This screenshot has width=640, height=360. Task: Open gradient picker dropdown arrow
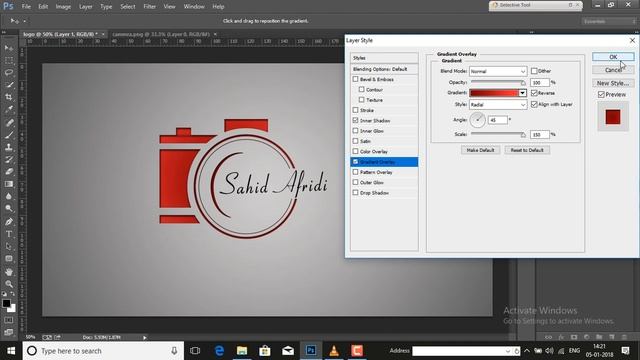pos(522,93)
